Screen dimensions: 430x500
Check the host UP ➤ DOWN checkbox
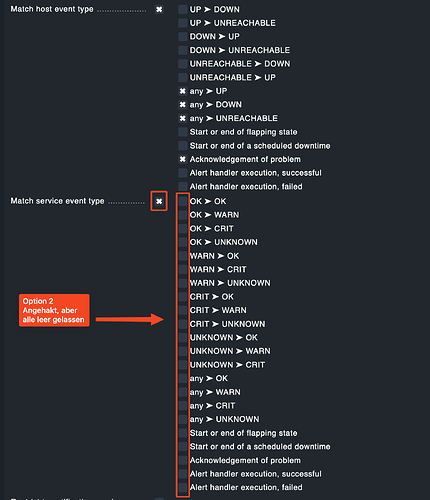183,9
